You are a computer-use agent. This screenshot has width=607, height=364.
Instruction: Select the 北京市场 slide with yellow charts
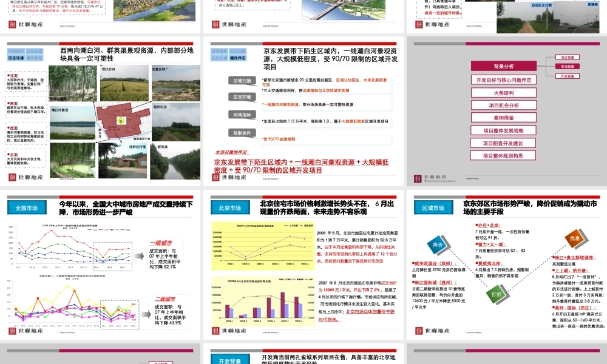(x=303, y=265)
